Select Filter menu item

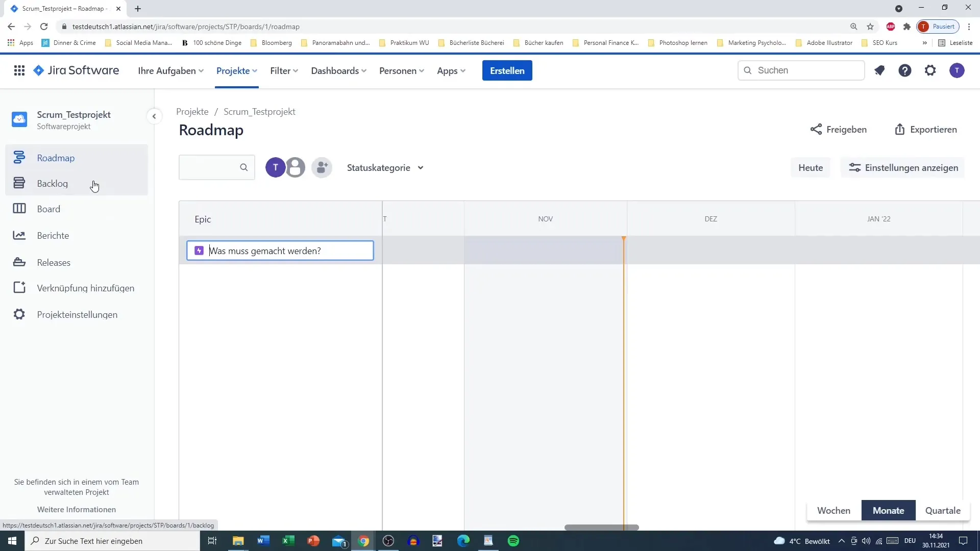click(x=283, y=70)
